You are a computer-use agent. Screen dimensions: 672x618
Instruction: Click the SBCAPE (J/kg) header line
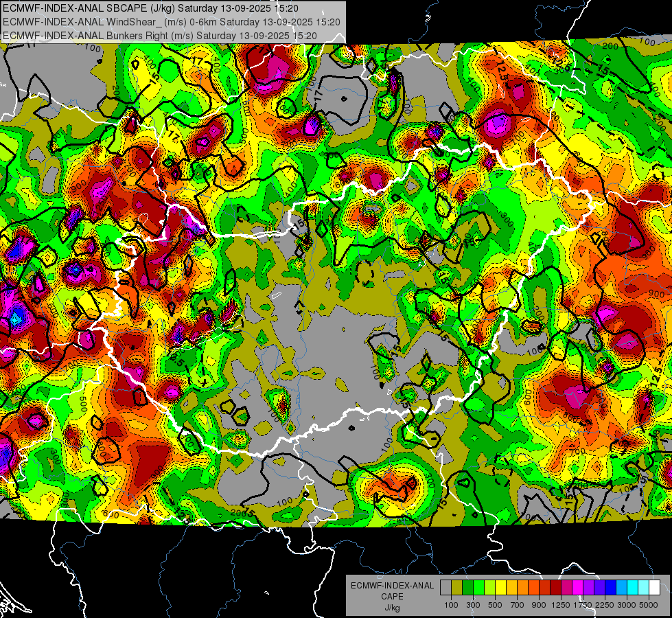150,8
